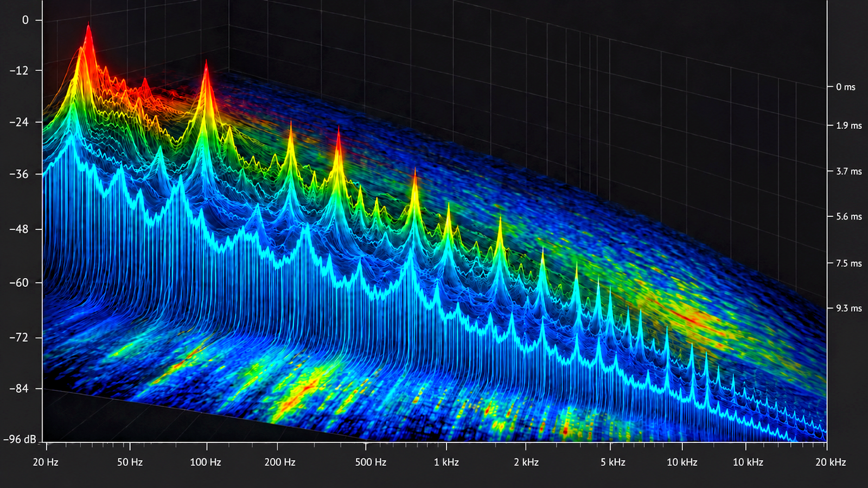Click the −24 label on the dB axis
This screenshot has width=868, height=488.
coord(18,122)
